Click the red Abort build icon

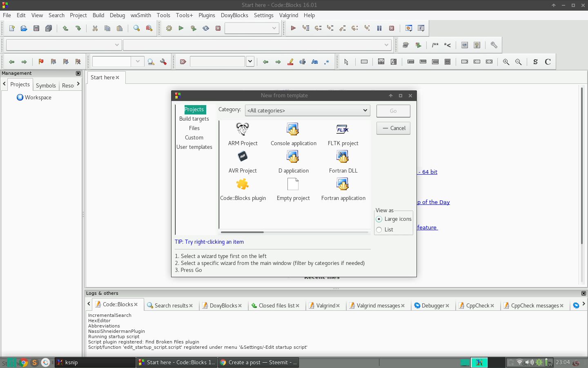[x=218, y=28]
